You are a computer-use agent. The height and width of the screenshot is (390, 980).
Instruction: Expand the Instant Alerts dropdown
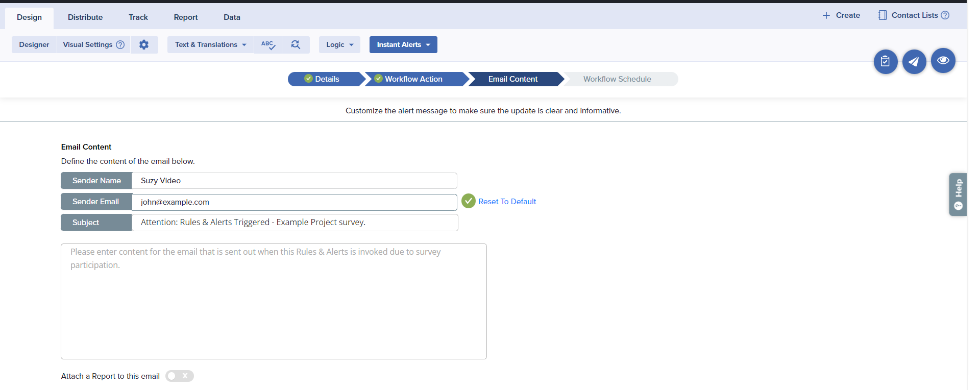[403, 45]
